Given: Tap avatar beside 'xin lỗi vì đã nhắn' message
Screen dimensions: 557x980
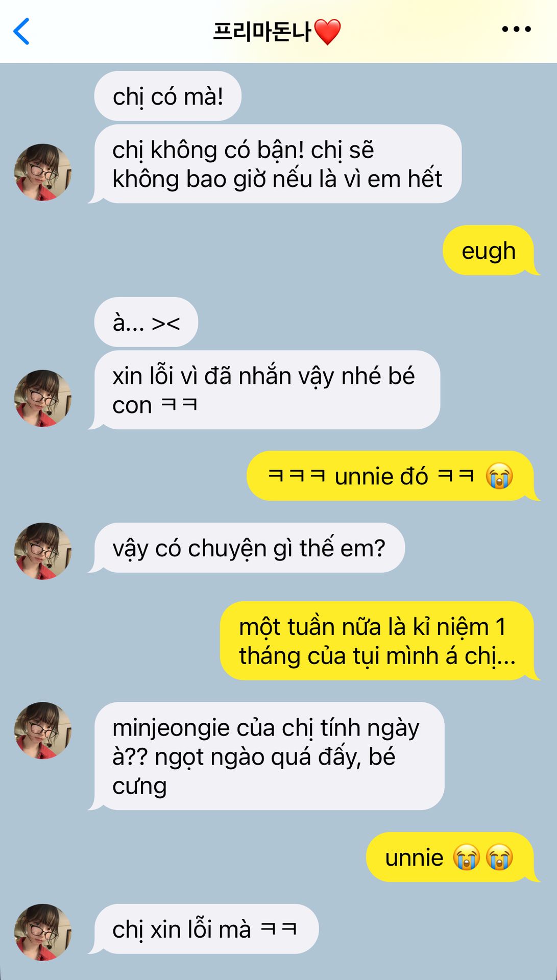Looking at the screenshot, I should pyautogui.click(x=43, y=398).
